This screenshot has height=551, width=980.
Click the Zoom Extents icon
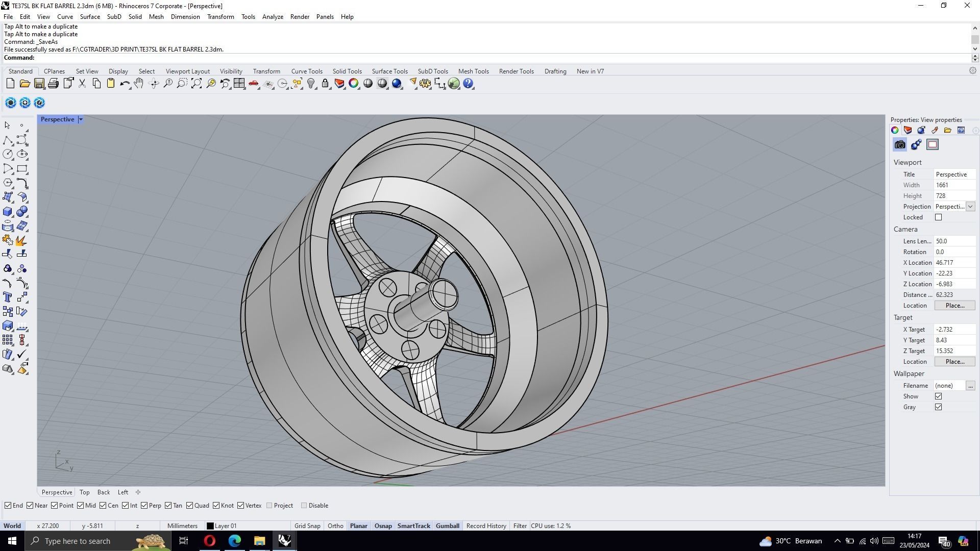(197, 84)
